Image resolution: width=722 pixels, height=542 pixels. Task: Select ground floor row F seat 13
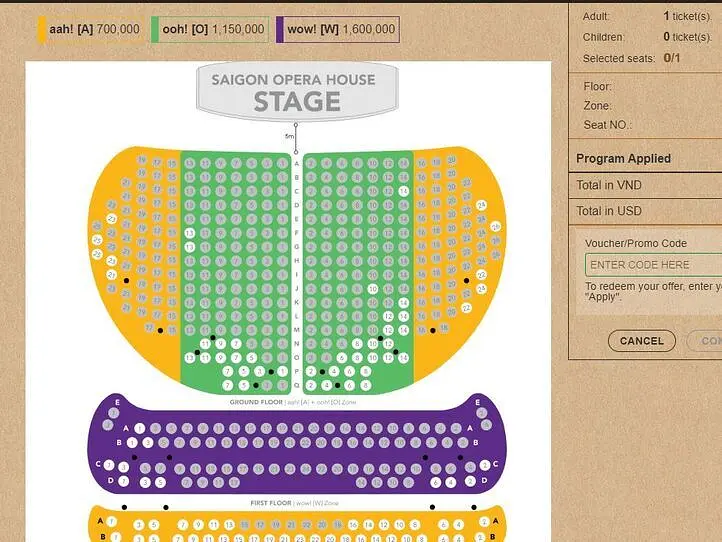coord(189,233)
